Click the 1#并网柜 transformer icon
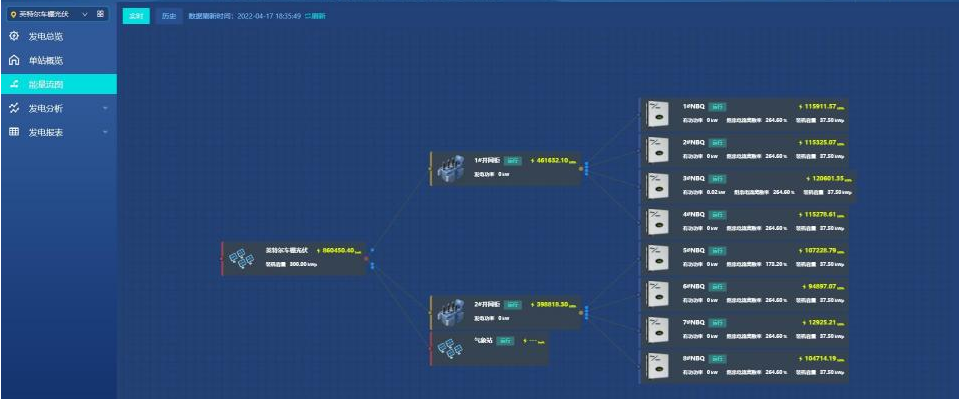Viewport: 959px width, 399px height. [x=451, y=169]
